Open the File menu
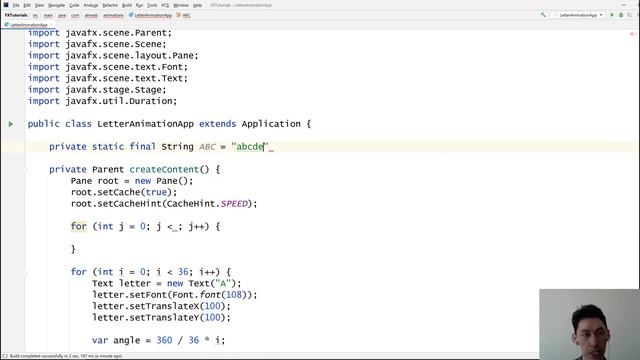Screen dimensions: 640x360 click(x=16, y=5)
